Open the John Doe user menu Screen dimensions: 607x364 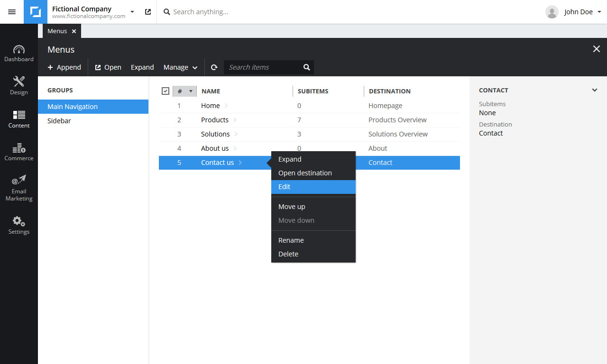[x=574, y=12]
